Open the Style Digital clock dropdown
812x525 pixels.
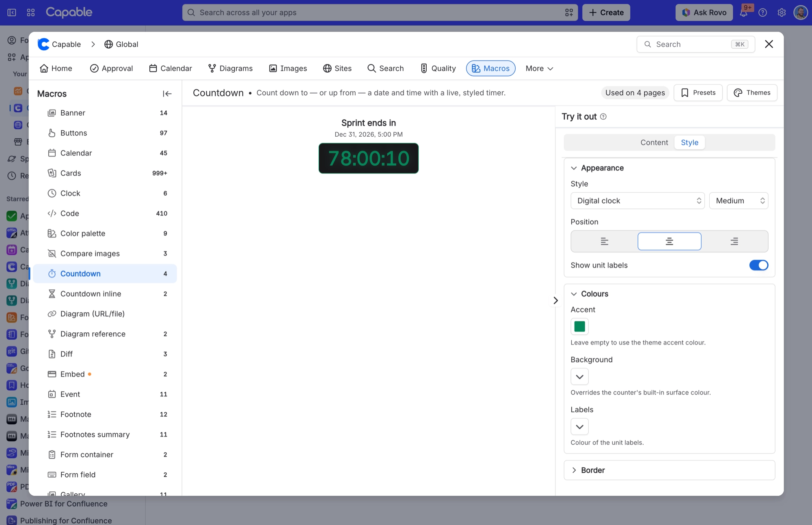637,201
